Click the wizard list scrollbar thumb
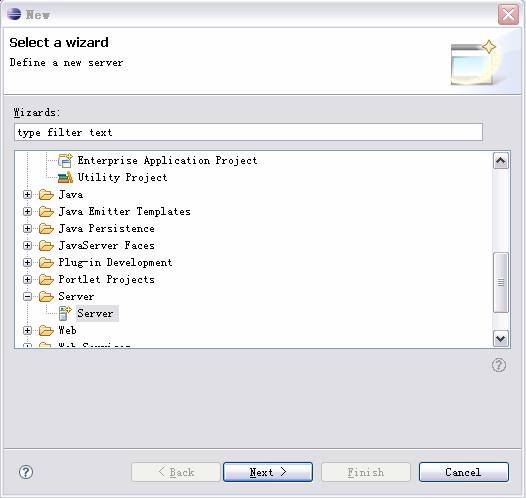 (x=501, y=283)
